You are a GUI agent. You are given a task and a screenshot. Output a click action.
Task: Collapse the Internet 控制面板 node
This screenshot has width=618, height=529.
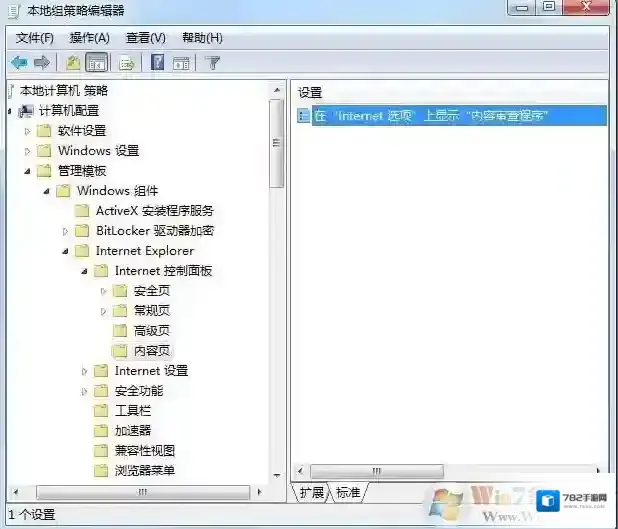(84, 271)
